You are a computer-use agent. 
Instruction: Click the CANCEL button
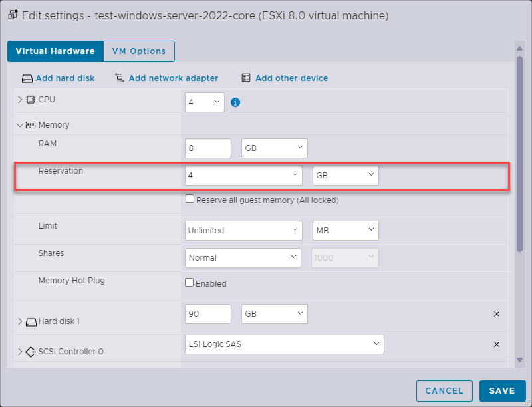[x=444, y=391]
